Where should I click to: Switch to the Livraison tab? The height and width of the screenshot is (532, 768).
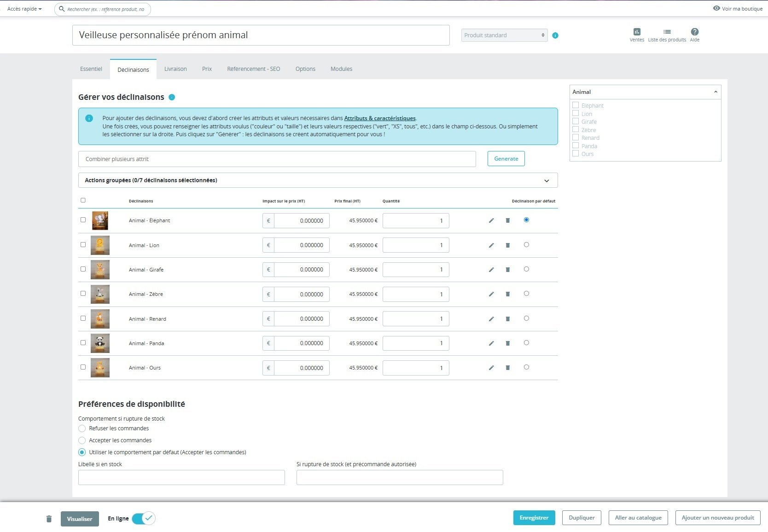pyautogui.click(x=175, y=69)
